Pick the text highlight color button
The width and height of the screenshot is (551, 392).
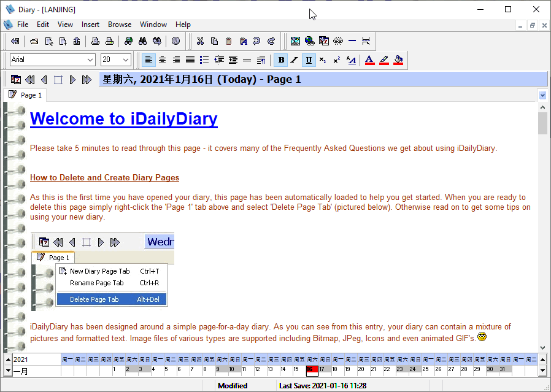[x=384, y=60]
